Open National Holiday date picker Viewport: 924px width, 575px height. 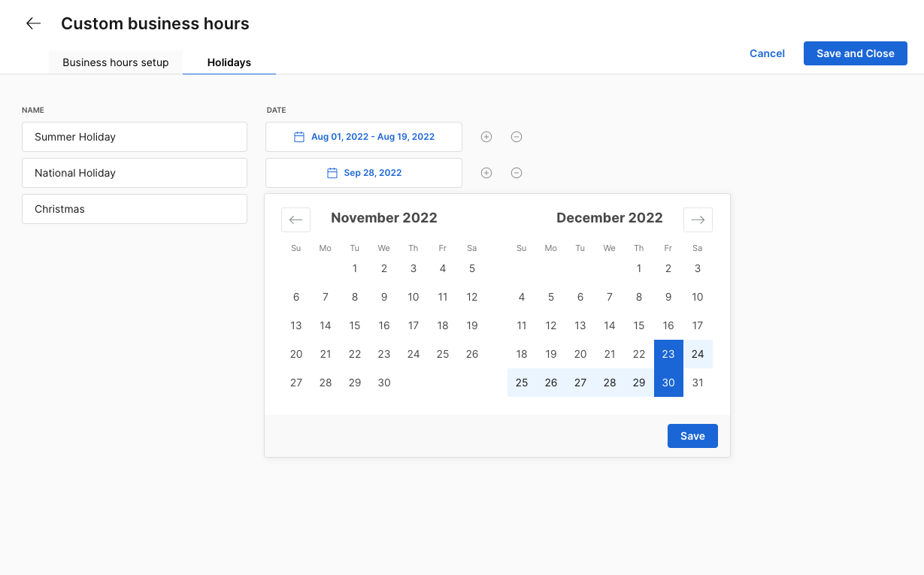(x=364, y=173)
